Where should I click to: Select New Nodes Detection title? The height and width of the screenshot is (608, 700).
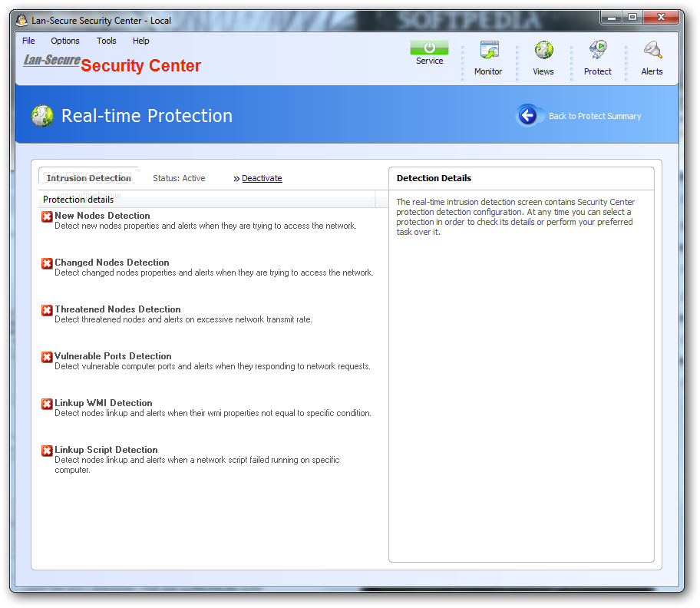(102, 216)
